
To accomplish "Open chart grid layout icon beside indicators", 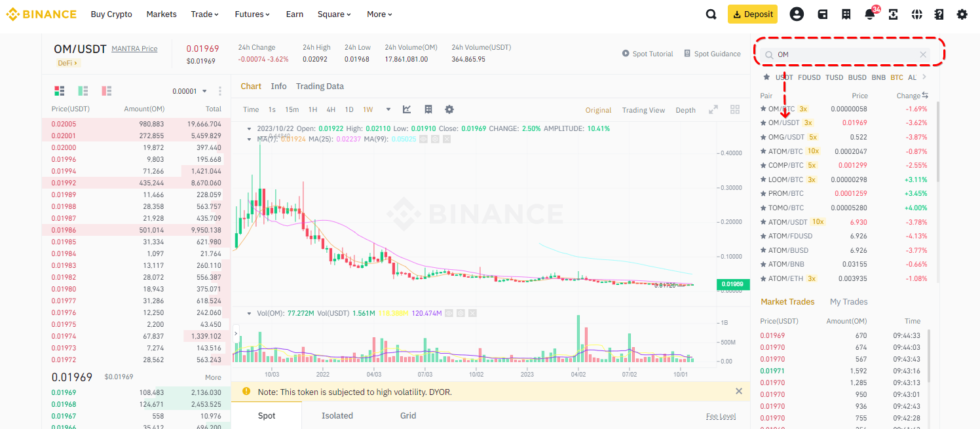I will point(428,109).
